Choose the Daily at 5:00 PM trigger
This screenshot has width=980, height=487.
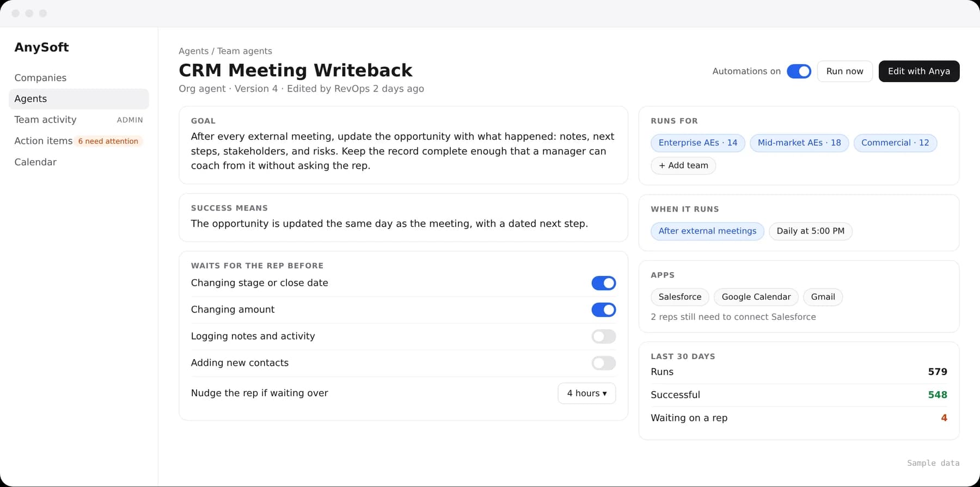coord(811,231)
